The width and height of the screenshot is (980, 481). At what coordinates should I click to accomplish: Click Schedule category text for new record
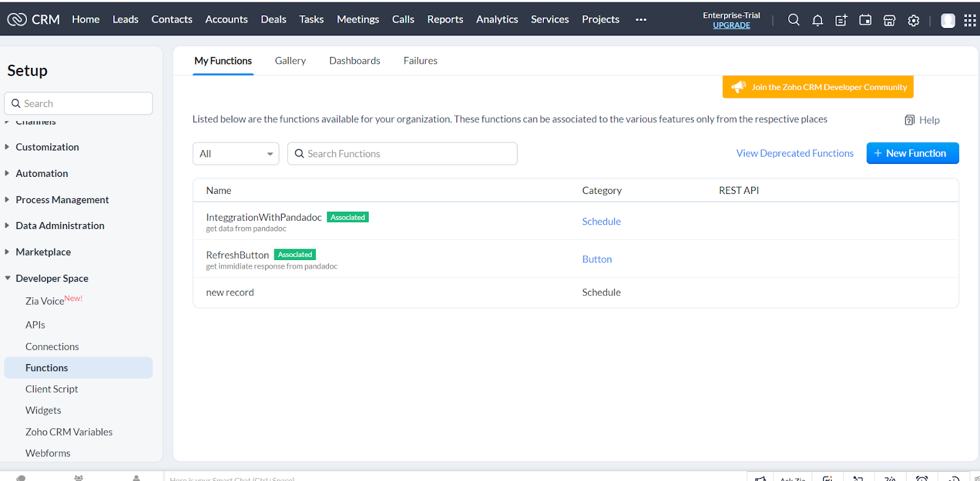[x=601, y=293]
